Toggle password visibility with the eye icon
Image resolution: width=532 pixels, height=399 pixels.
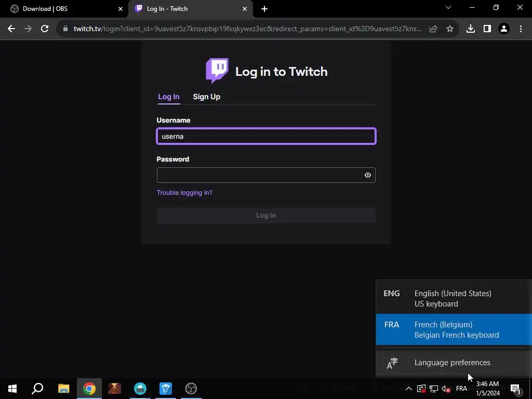point(367,175)
